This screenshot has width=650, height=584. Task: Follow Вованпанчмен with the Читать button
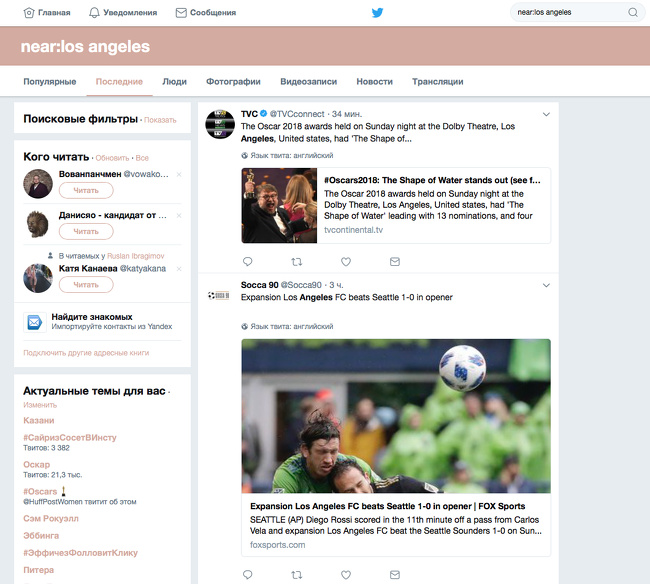pyautogui.click(x=86, y=190)
